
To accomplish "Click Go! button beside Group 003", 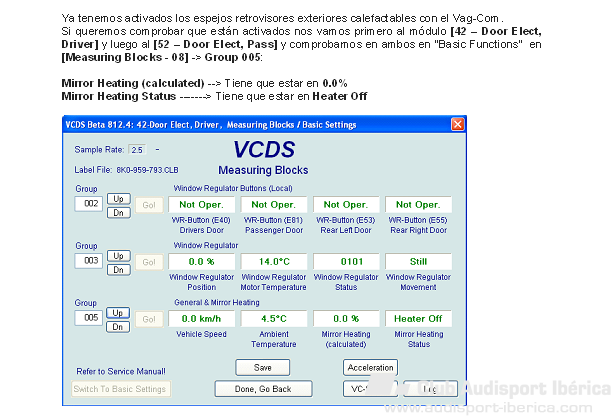I will tap(149, 262).
